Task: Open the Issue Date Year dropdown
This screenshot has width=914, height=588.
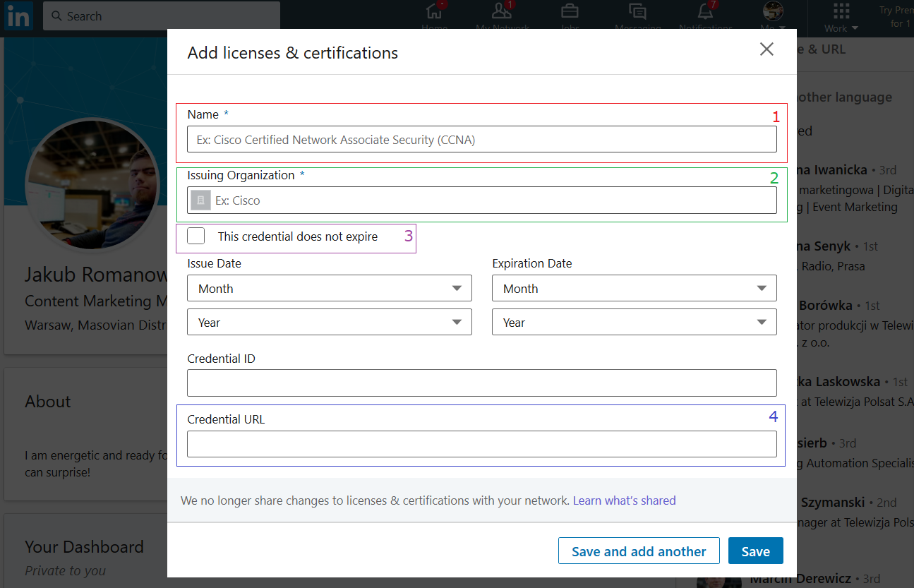Action: coord(330,323)
